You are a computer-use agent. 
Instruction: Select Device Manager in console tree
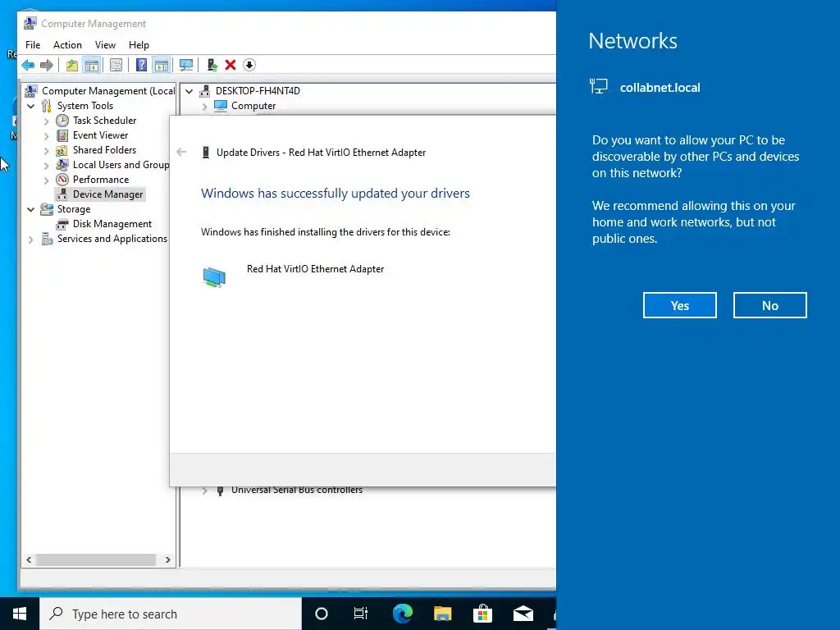(x=107, y=194)
